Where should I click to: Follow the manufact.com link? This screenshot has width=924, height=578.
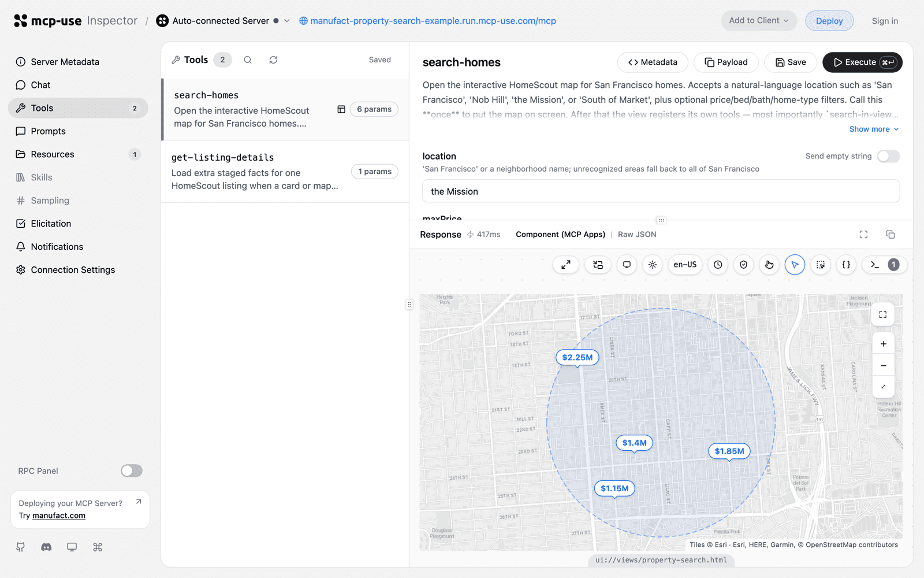point(59,516)
